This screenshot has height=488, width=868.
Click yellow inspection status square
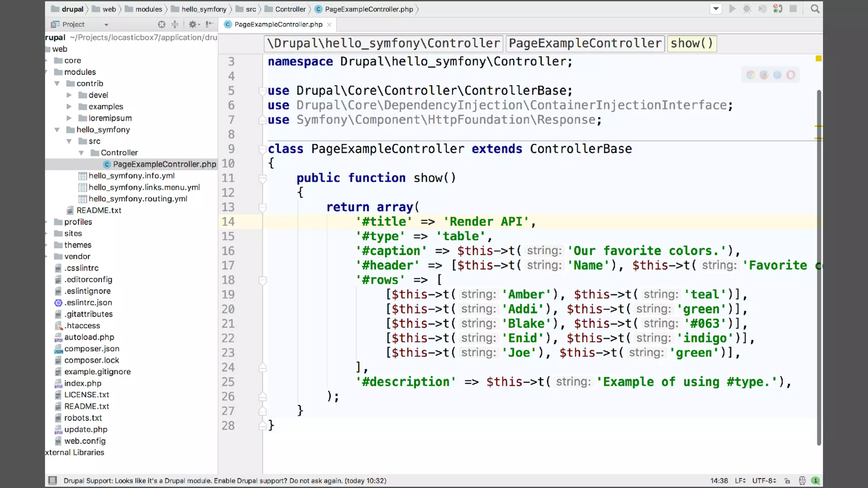click(818, 58)
